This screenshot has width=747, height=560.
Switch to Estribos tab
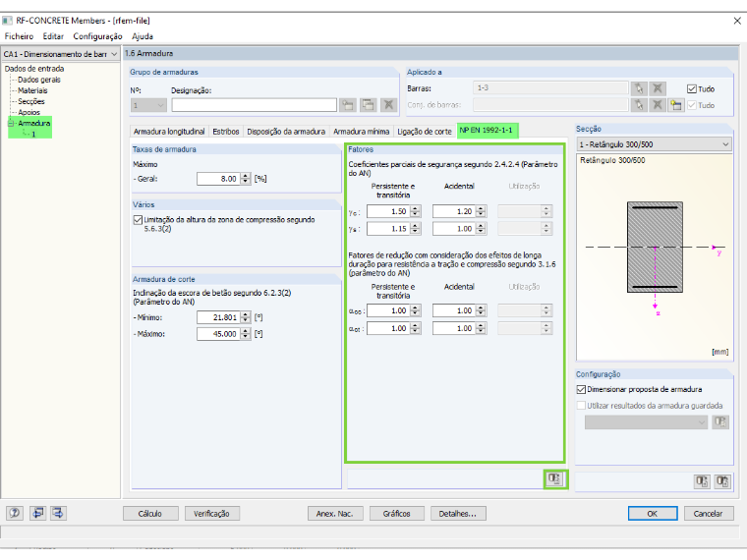(x=226, y=132)
